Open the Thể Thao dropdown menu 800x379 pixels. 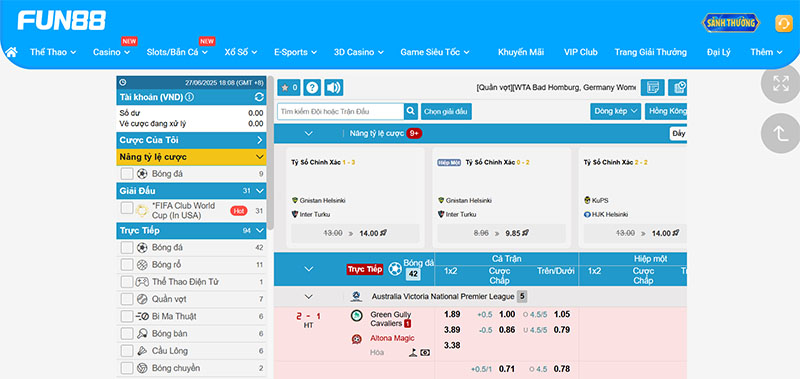pyautogui.click(x=53, y=52)
